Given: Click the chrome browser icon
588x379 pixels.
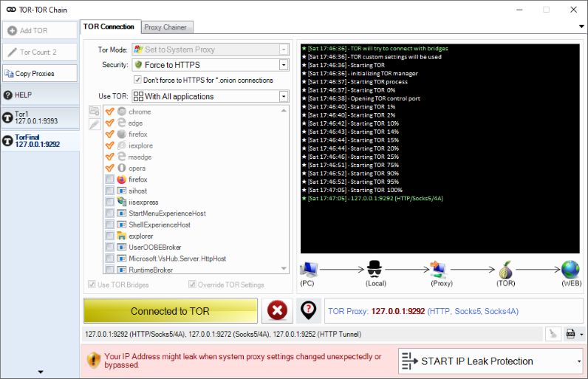Looking at the screenshot, I should 121,112.
